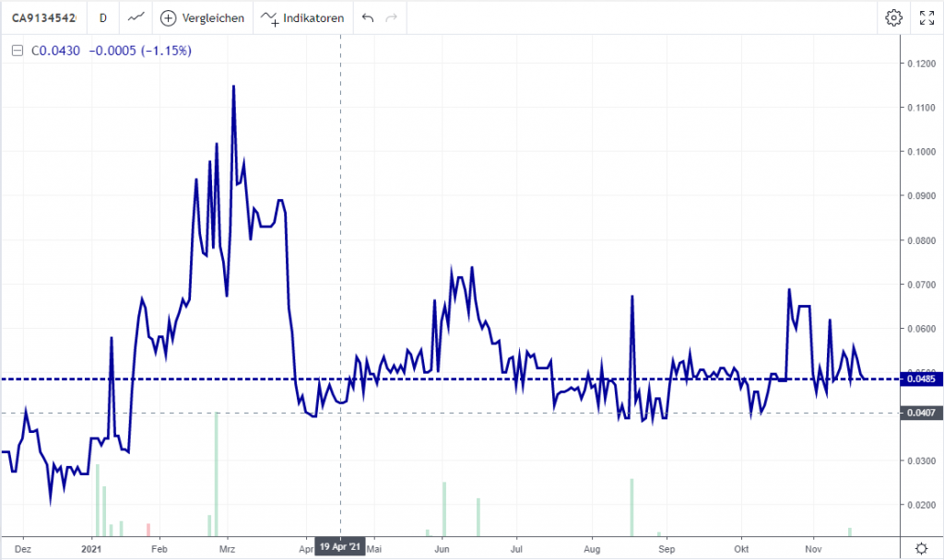Click the red volume bar near Feb
The height and width of the screenshot is (560, 944).
(148, 529)
